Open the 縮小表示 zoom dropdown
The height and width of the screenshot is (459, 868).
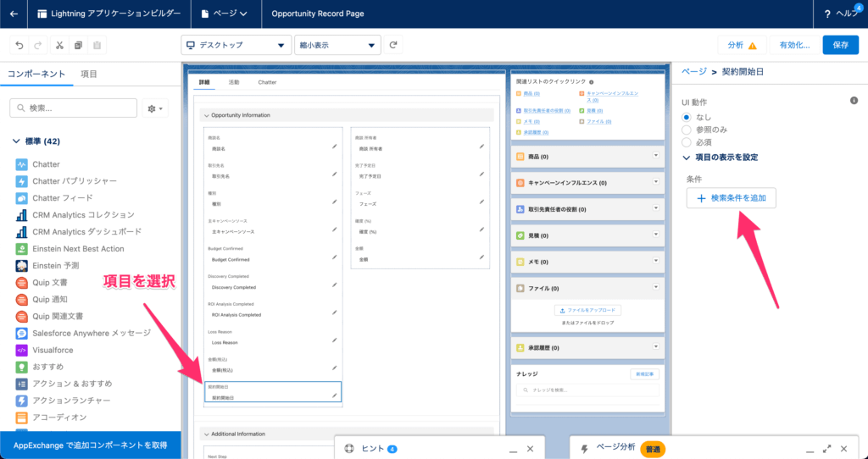click(337, 45)
